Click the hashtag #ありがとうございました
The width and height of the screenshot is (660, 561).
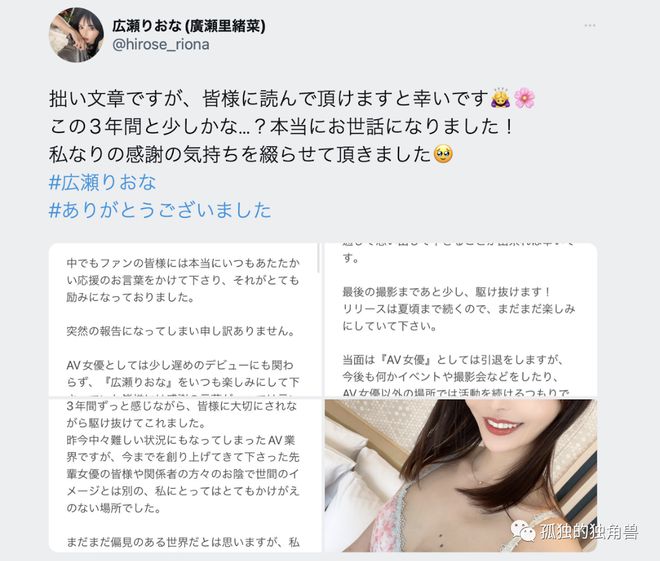160,210
